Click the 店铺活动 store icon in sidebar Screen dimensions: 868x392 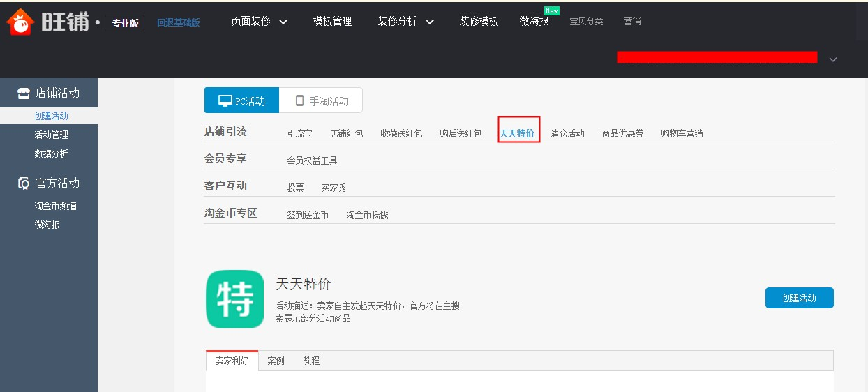(x=24, y=93)
